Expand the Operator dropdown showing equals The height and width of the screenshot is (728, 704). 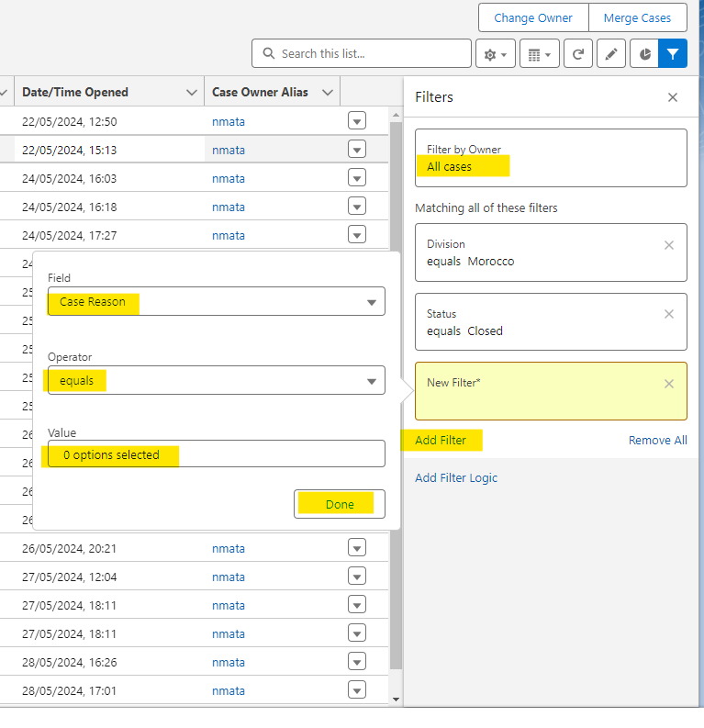point(217,380)
